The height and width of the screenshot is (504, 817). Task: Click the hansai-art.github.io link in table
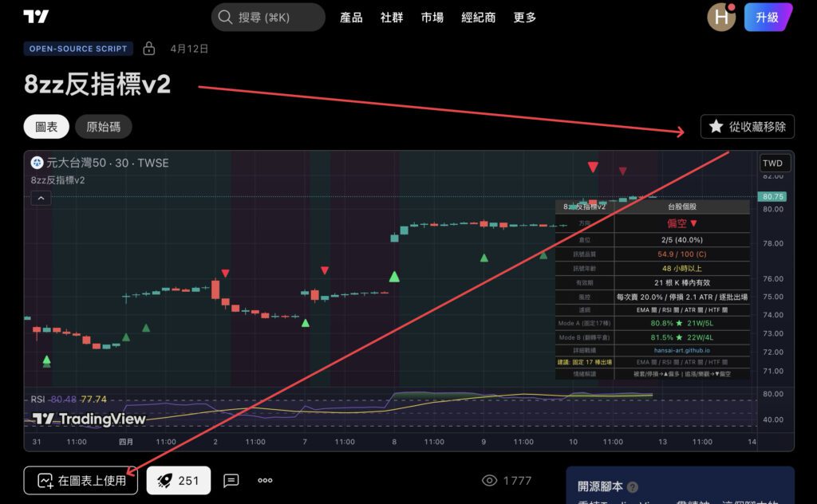(681, 350)
